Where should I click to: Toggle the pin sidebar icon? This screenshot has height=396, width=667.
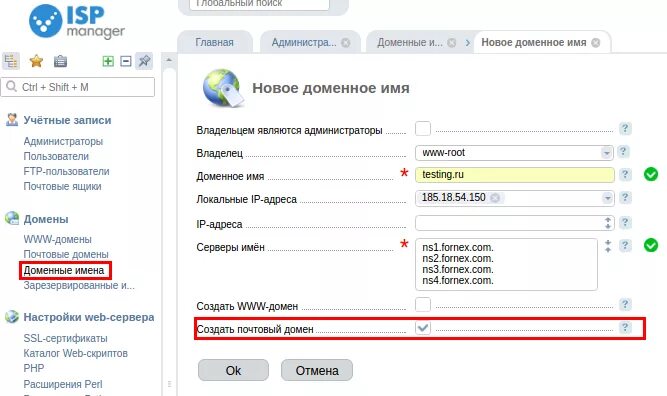[144, 61]
